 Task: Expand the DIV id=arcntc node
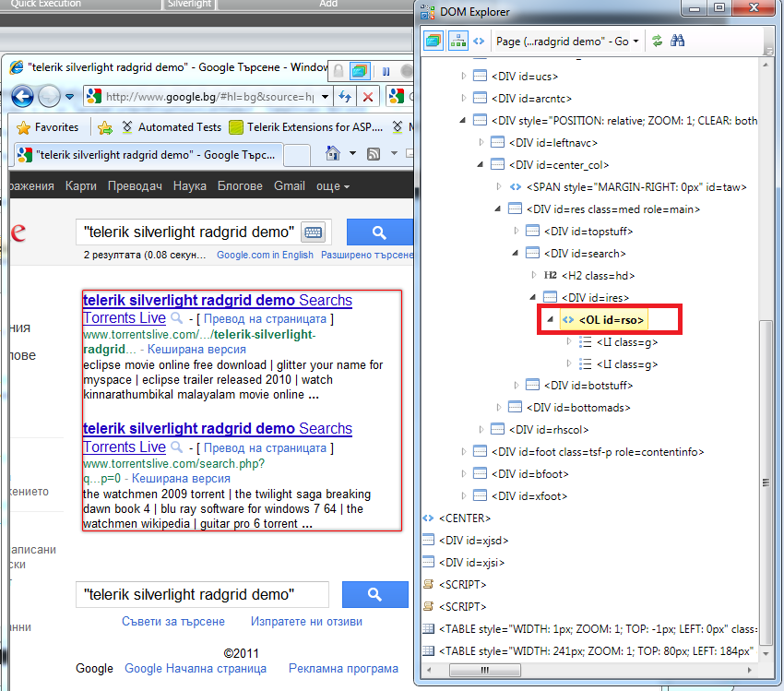[x=464, y=99]
